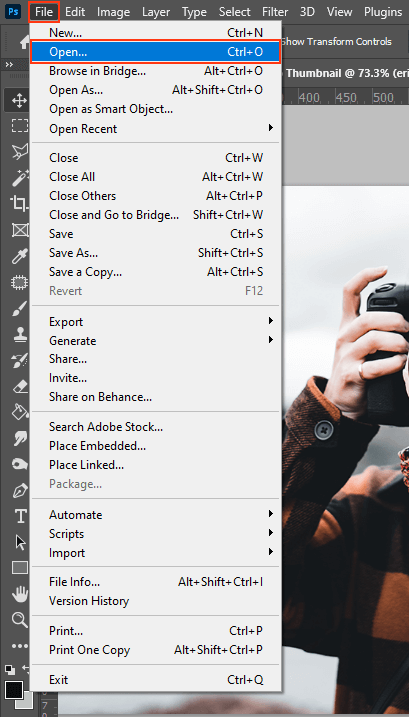The image size is (409, 717).
Task: Select the Rectangular Marquee tool
Action: click(x=20, y=125)
